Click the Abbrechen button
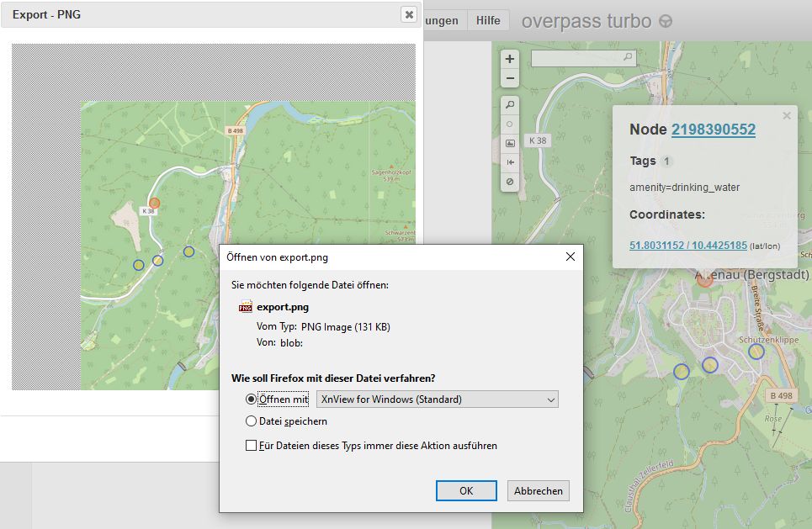The image size is (812, 529). tap(538, 490)
